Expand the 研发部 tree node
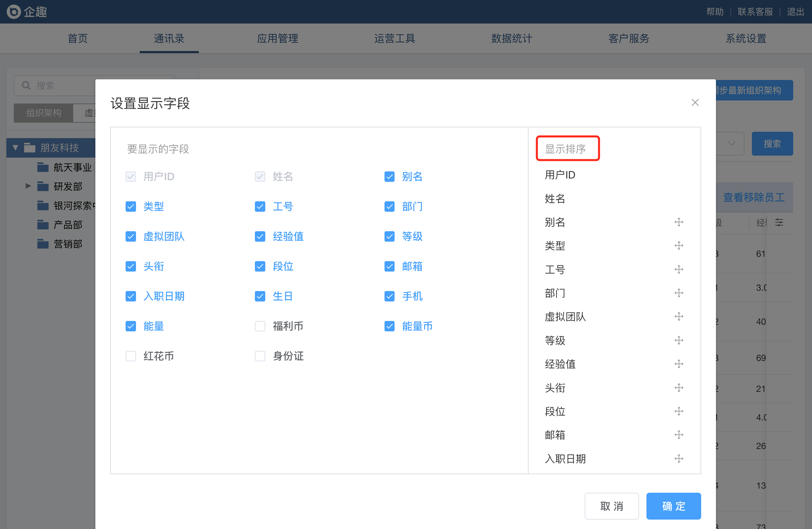 tap(28, 186)
